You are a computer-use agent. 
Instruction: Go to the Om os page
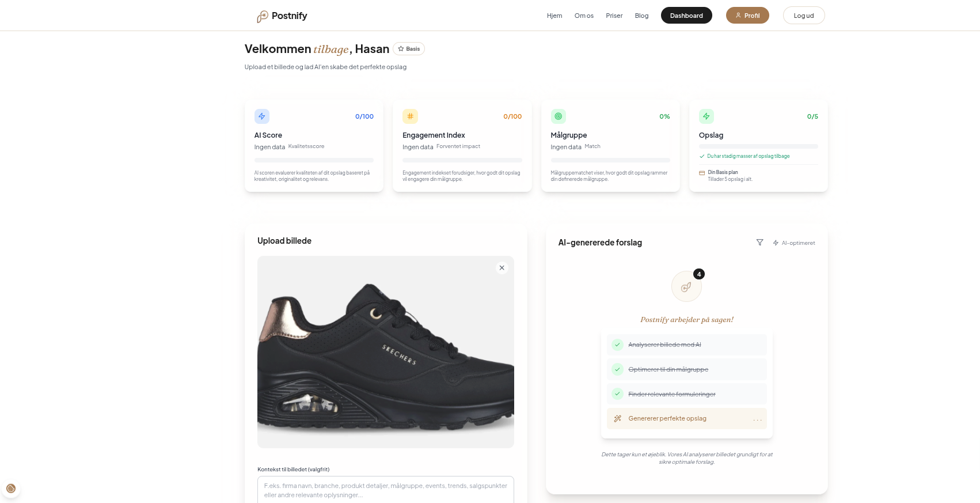(584, 16)
